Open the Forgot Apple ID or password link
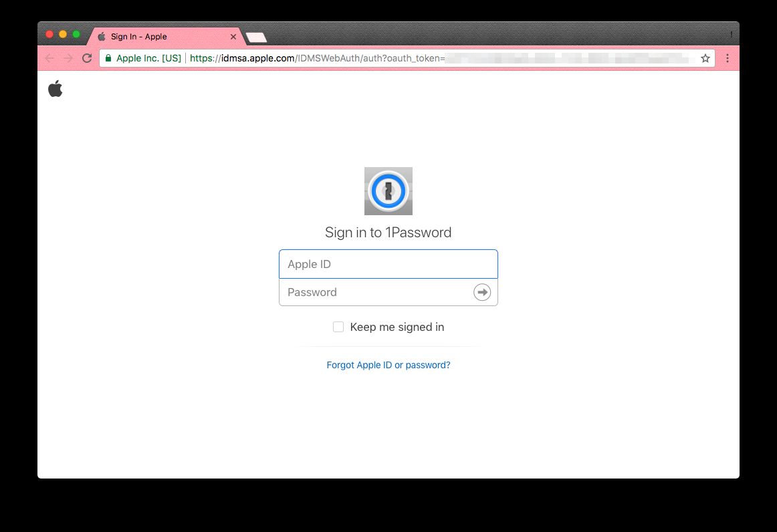The image size is (777, 532). (388, 365)
